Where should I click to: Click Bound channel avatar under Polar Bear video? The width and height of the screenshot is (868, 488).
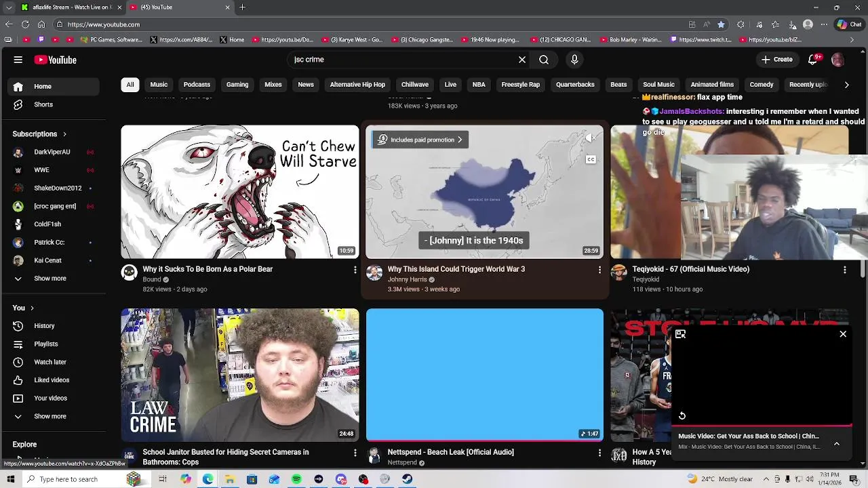129,272
